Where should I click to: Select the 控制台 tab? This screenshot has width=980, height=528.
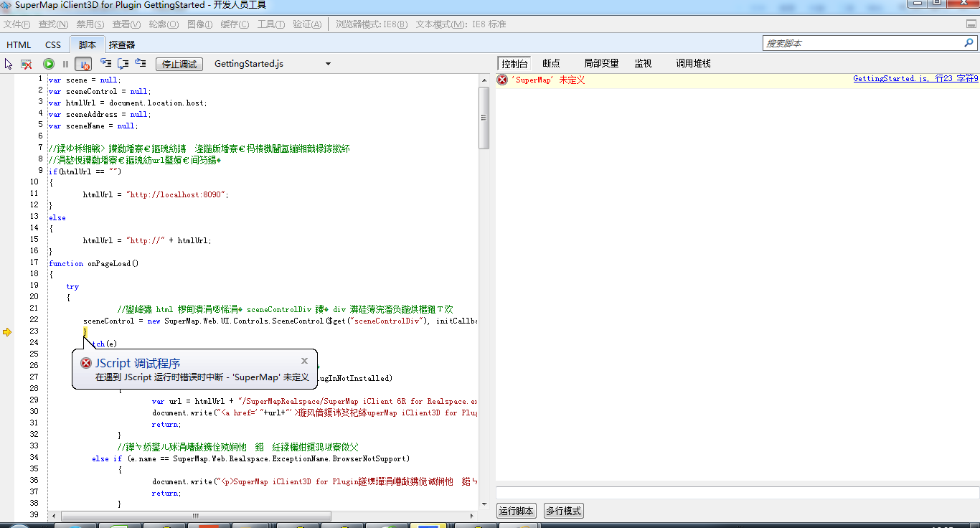[514, 63]
